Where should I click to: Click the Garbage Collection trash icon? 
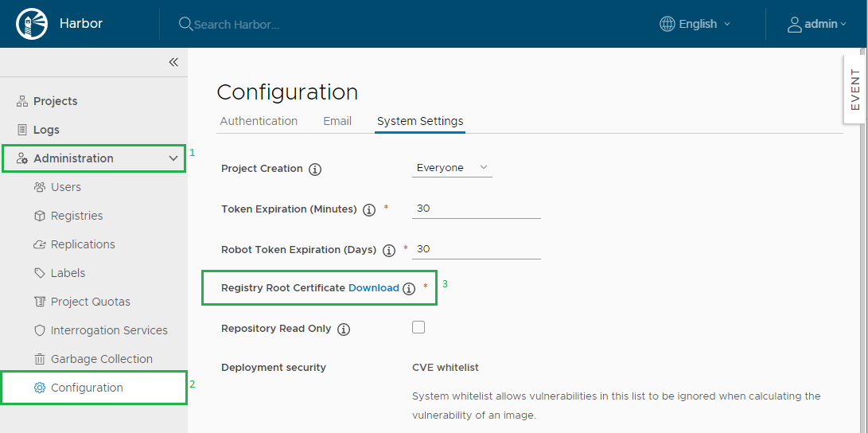[x=39, y=359]
